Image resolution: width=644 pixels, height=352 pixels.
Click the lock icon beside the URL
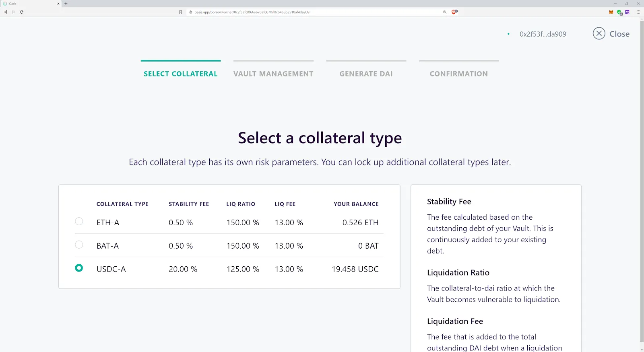(191, 12)
